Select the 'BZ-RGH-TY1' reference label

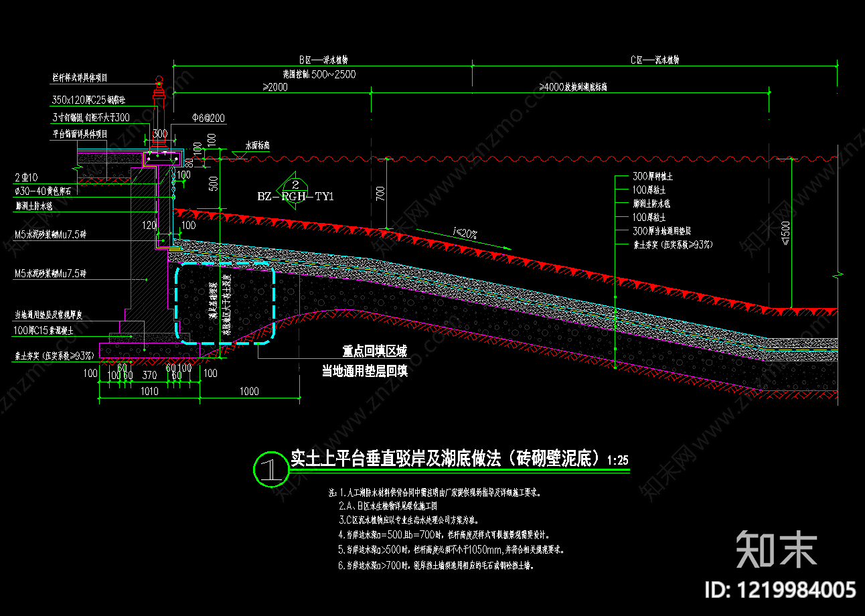point(295,197)
